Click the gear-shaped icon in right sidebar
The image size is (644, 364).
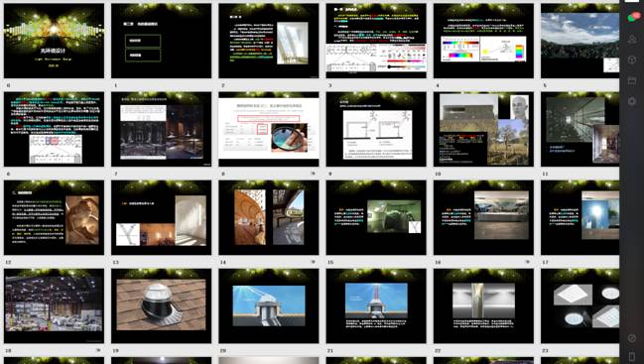[632, 101]
